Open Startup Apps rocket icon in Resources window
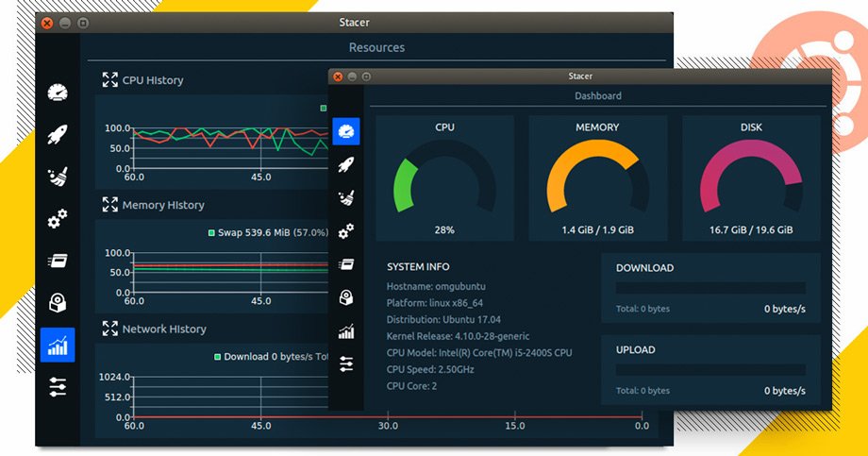 point(58,135)
